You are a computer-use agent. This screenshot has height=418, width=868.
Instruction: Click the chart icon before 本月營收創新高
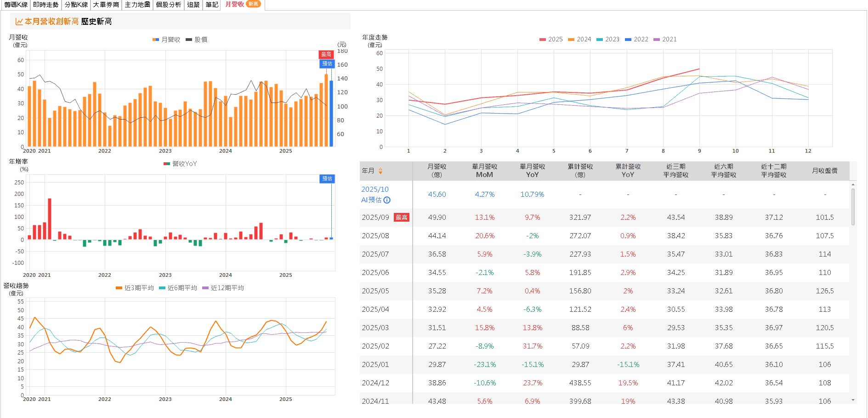19,22
